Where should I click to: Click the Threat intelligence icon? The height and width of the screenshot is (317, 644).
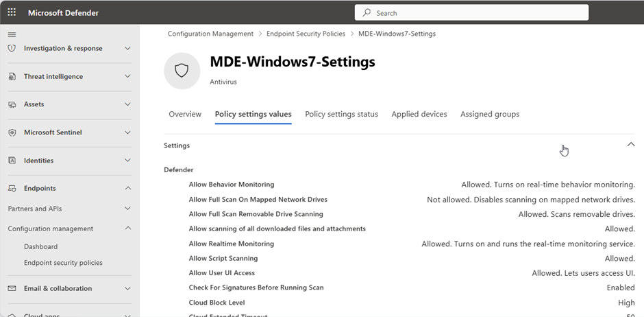[x=12, y=76]
